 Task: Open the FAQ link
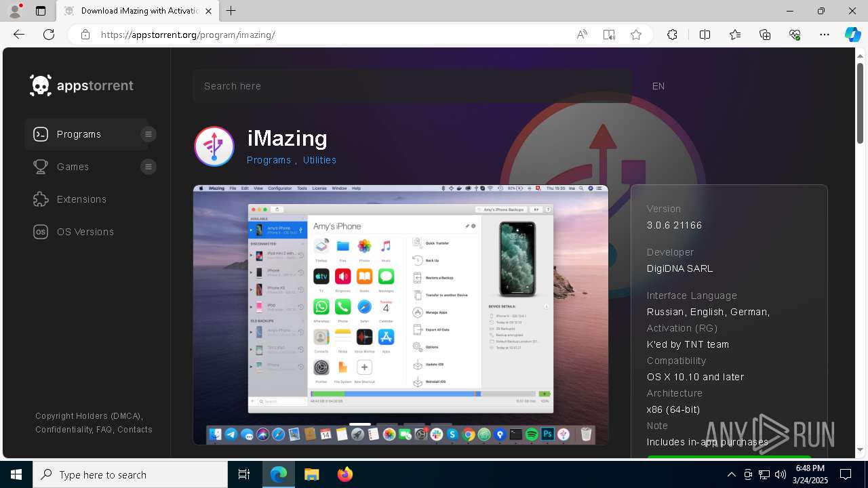click(104, 430)
